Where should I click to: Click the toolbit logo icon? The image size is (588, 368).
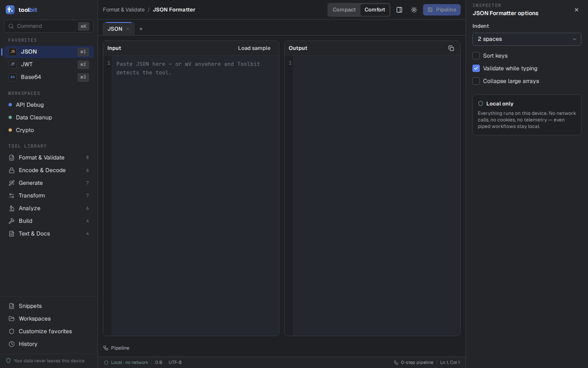(x=10, y=10)
